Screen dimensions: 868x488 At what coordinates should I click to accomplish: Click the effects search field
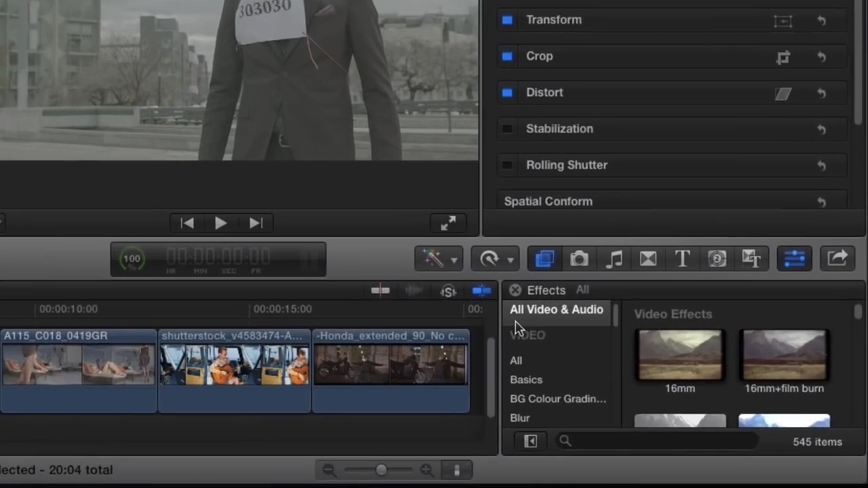(x=658, y=442)
